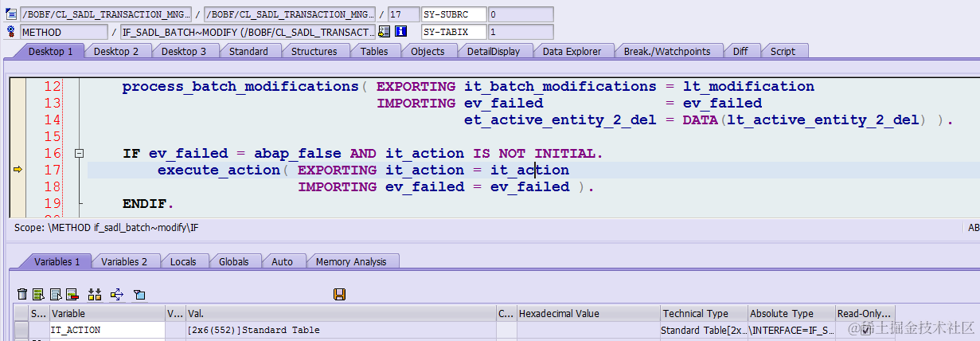
Task: Click the source list icon before program name field
Action: [11, 14]
